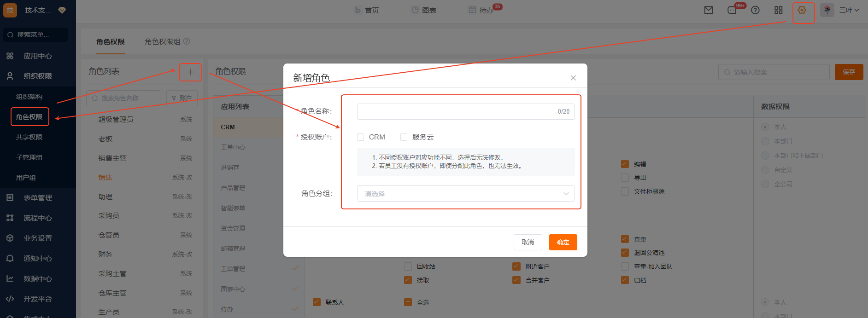Toggle the 合并客户 checkbox
Screen dimensions: 868x318
tap(516, 280)
